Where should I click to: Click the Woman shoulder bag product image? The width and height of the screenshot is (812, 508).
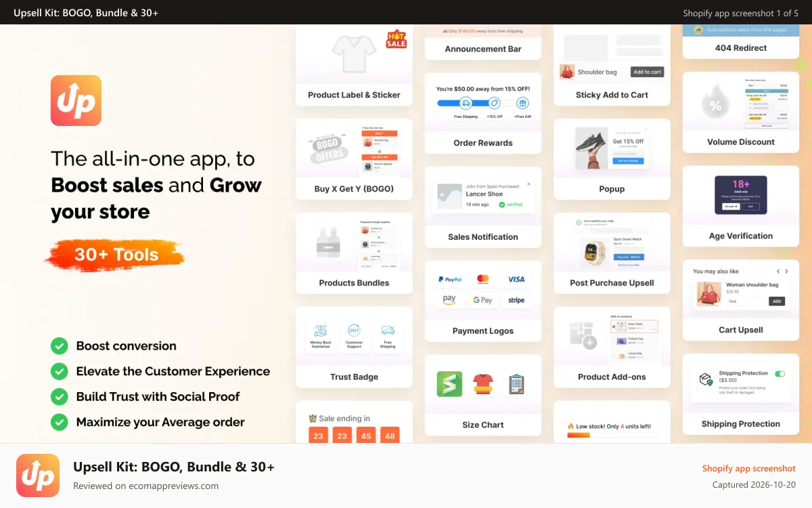[x=708, y=294]
